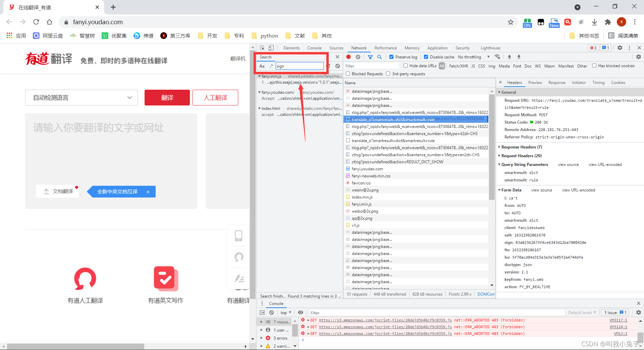The height and width of the screenshot is (350, 644).
Task: Open DevTools settings gear icon
Action: coord(620,48)
